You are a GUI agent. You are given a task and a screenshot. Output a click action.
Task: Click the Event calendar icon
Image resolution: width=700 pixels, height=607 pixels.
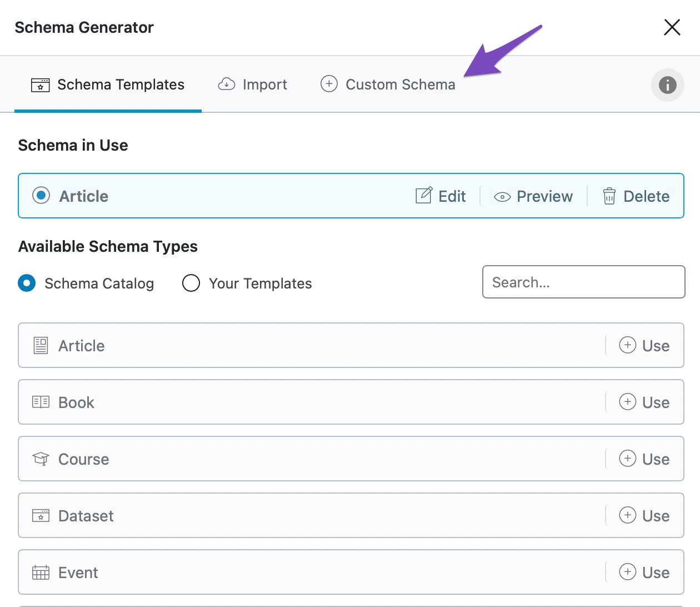(41, 572)
